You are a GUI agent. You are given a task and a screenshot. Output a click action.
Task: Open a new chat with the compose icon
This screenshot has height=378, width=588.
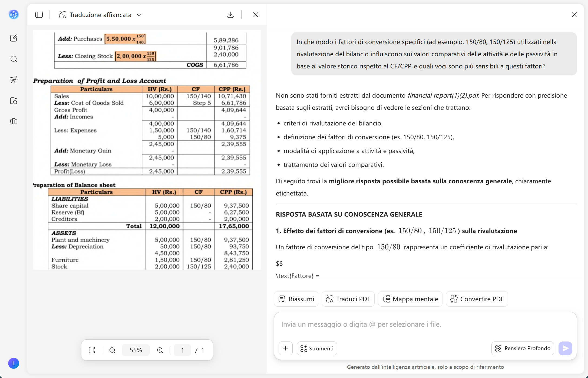(x=14, y=38)
